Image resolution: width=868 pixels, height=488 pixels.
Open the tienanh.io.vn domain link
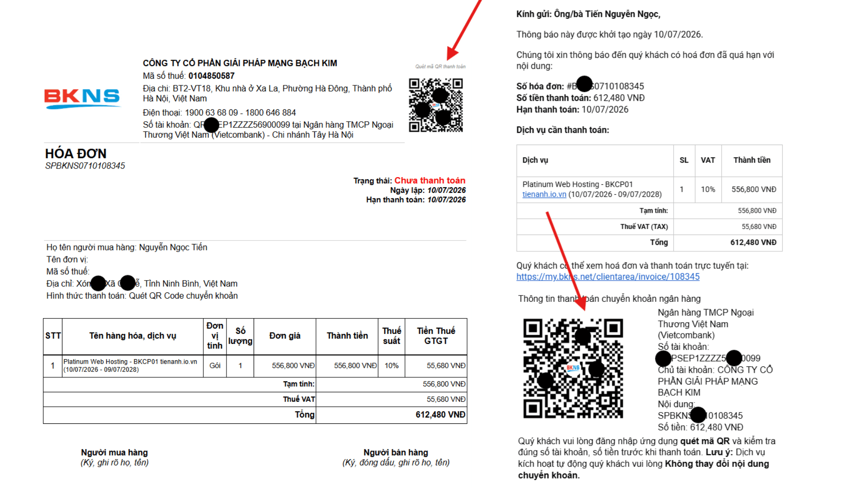coord(544,194)
